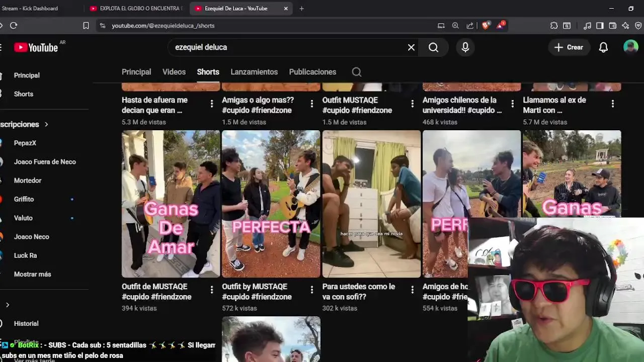Image resolution: width=644 pixels, height=362 pixels.
Task: Open the account avatar menu
Action: pos(630,47)
